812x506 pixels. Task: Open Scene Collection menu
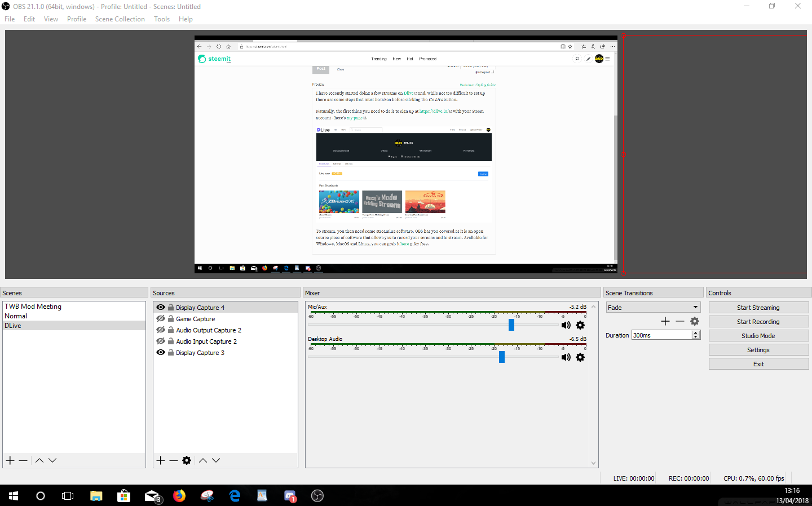coord(120,19)
